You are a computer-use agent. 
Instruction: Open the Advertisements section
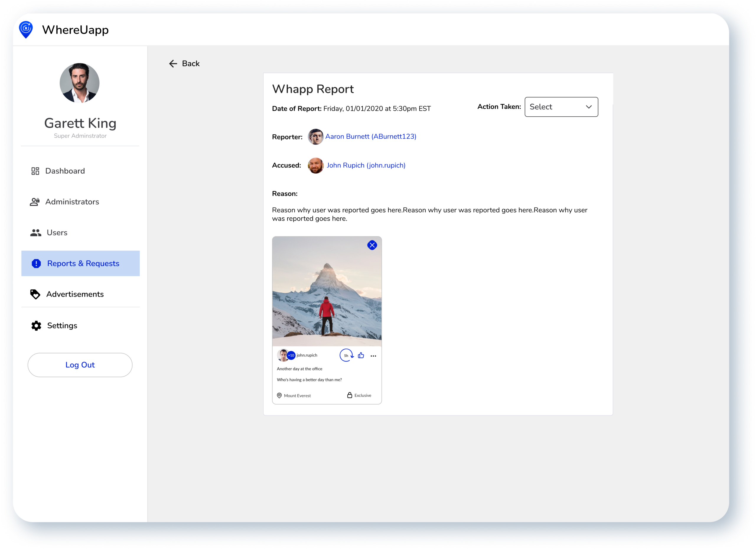click(75, 294)
